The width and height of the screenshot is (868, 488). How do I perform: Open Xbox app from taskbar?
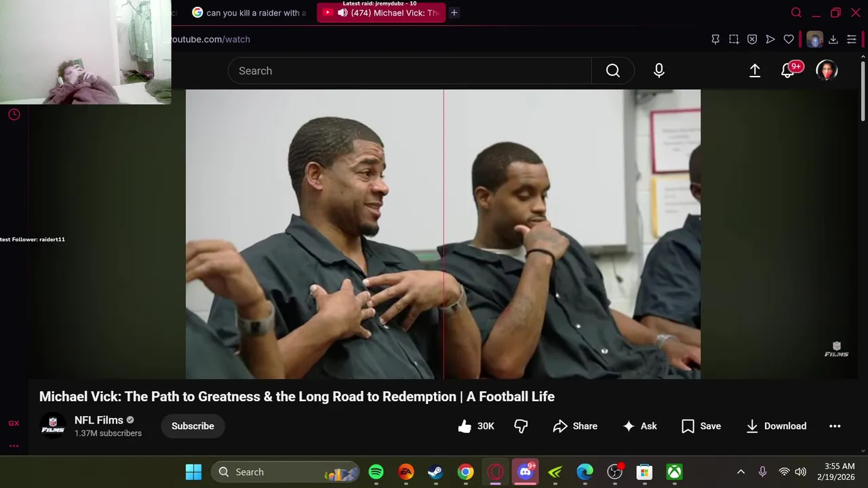coord(674,472)
